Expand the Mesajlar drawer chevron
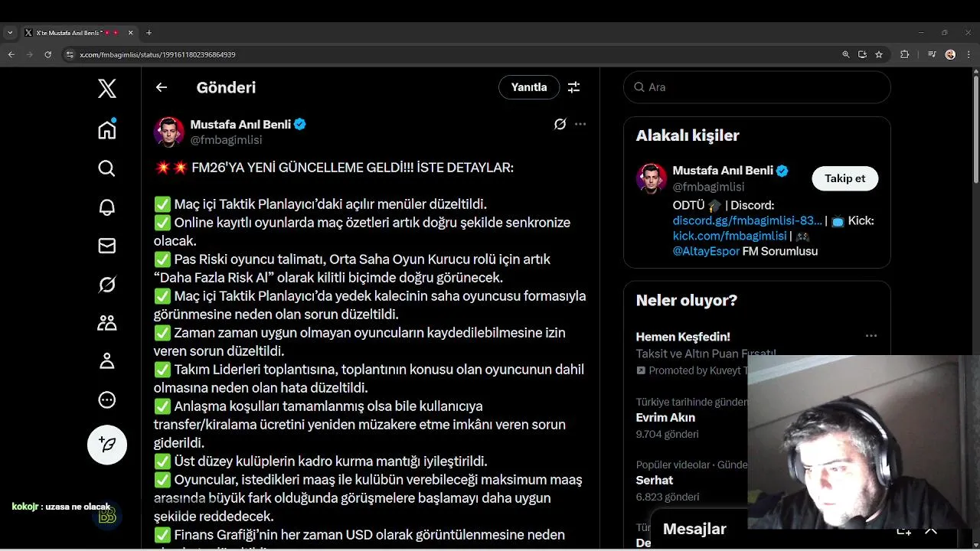The height and width of the screenshot is (551, 980). (931, 530)
